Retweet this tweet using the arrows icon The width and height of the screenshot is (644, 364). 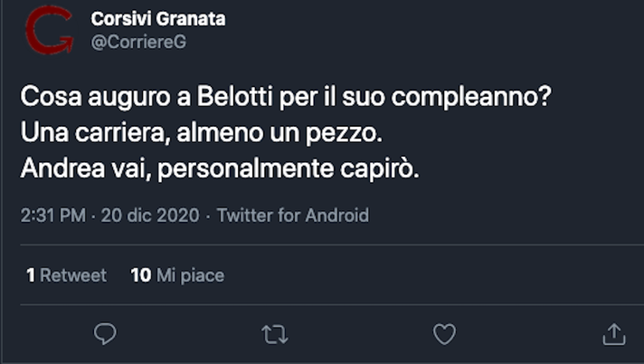point(274,334)
